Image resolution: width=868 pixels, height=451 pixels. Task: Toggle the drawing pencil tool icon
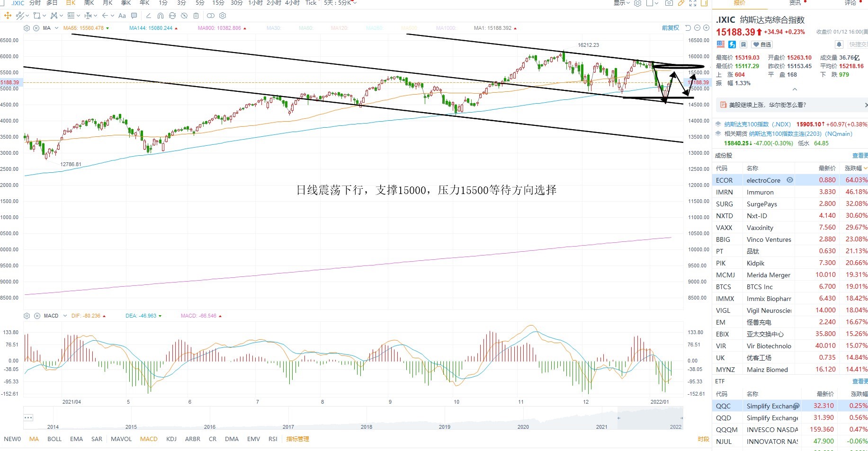click(x=681, y=3)
